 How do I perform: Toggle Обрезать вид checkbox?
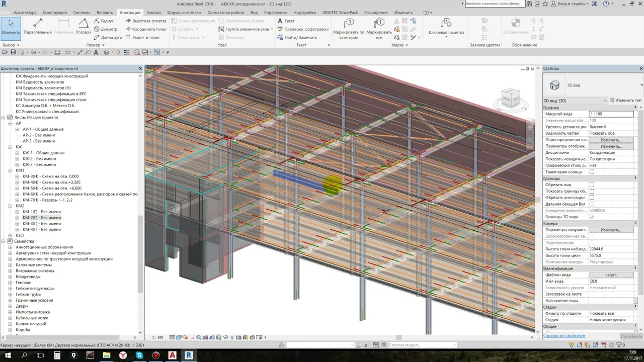click(592, 185)
